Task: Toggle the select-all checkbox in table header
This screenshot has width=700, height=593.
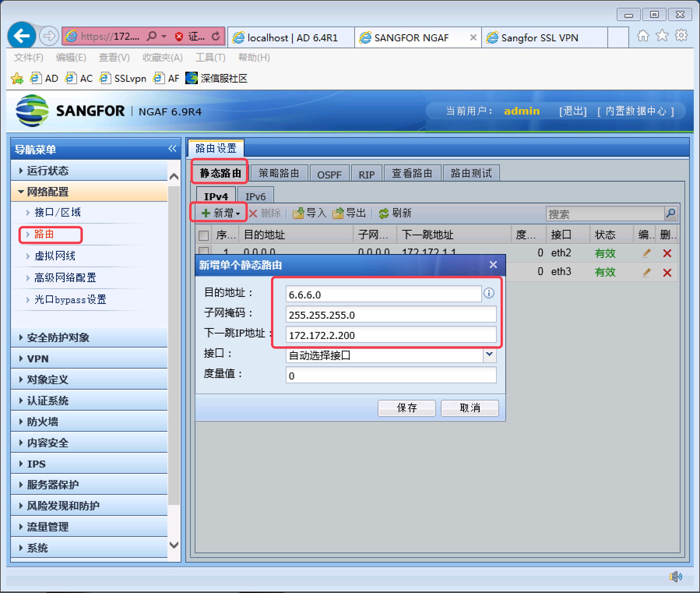Action: pyautogui.click(x=204, y=235)
